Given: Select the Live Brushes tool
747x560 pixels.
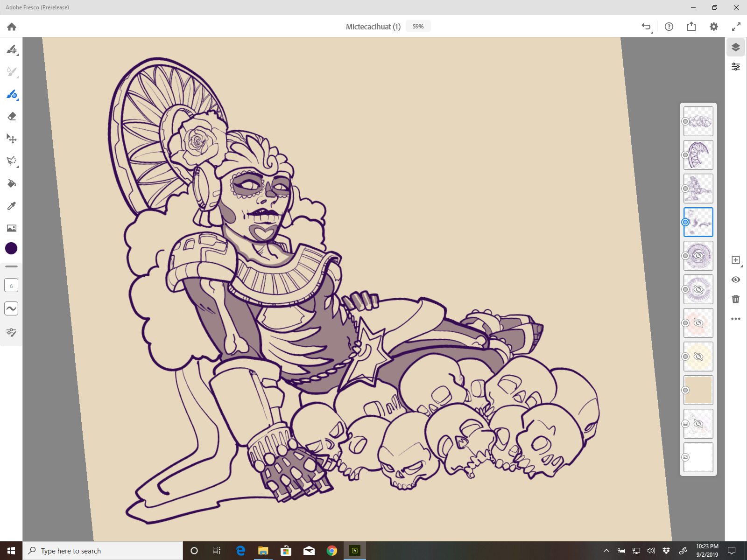Looking at the screenshot, I should coord(12,71).
